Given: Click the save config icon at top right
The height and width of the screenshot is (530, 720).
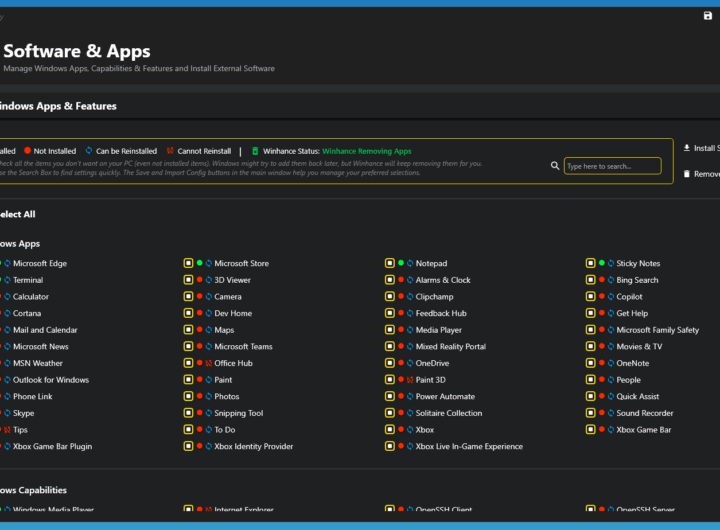Looking at the screenshot, I should point(708,16).
